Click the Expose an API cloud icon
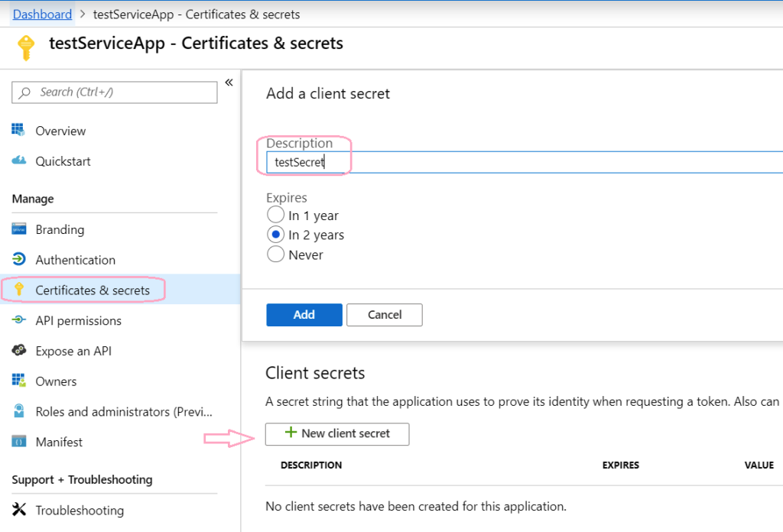Viewport: 783px width, 532px height. pos(19,350)
